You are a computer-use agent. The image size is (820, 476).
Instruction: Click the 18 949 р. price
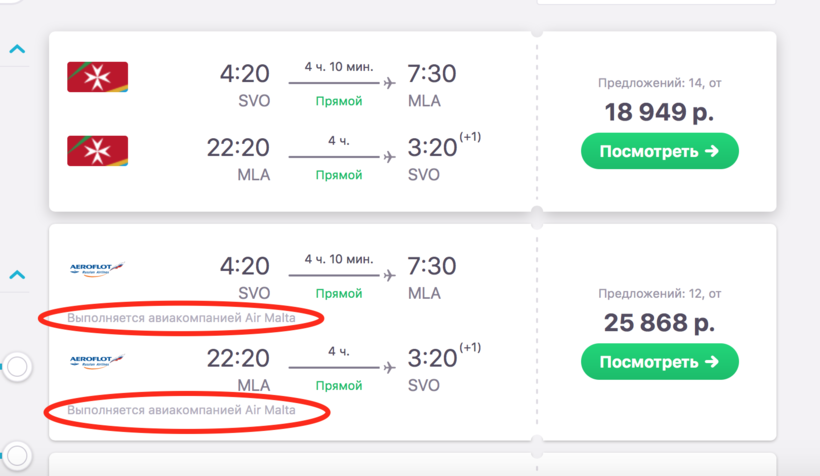659,112
